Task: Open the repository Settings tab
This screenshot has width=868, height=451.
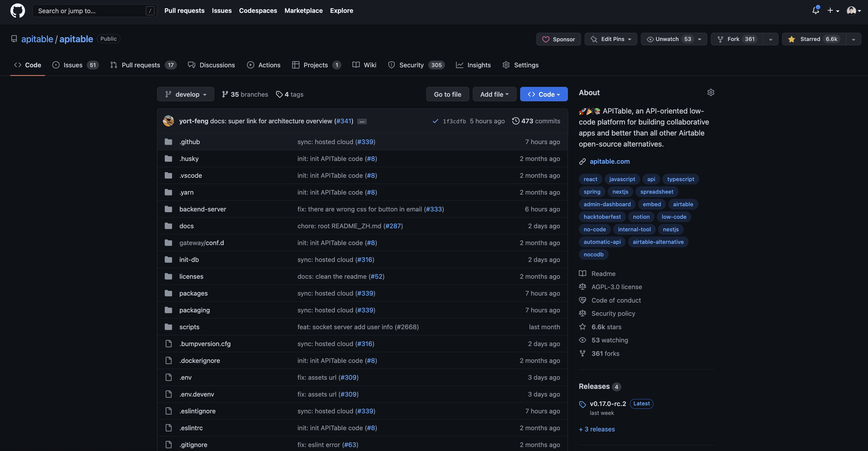Action: click(520, 65)
